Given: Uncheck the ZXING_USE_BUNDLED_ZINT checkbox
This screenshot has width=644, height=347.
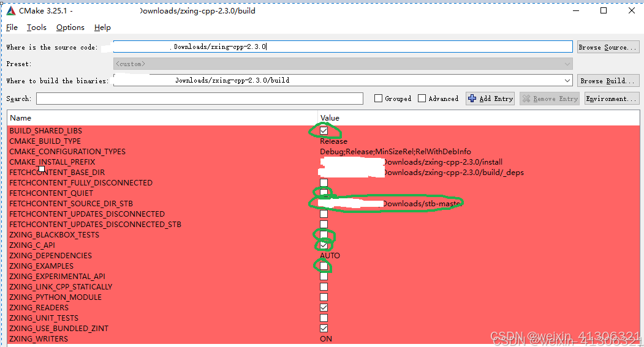Looking at the screenshot, I should point(324,328).
